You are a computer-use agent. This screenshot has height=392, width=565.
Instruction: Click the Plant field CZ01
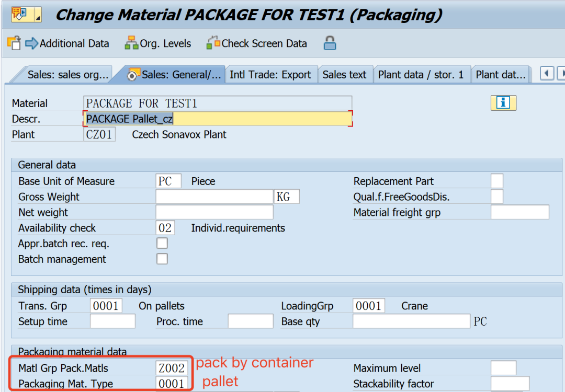coord(99,134)
